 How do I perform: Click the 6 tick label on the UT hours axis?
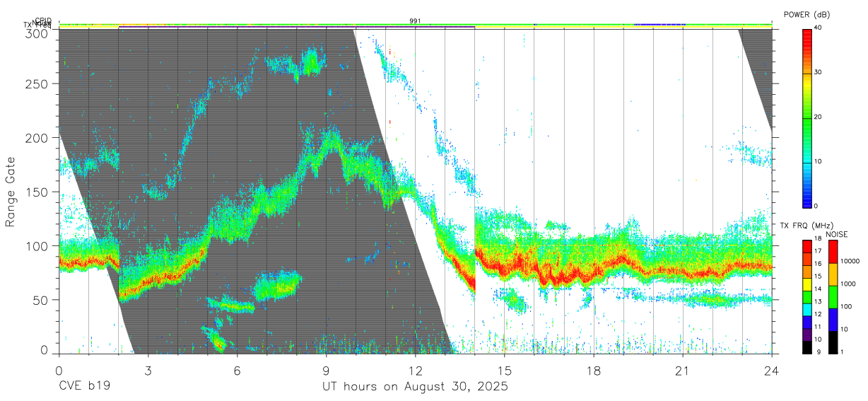tap(237, 370)
